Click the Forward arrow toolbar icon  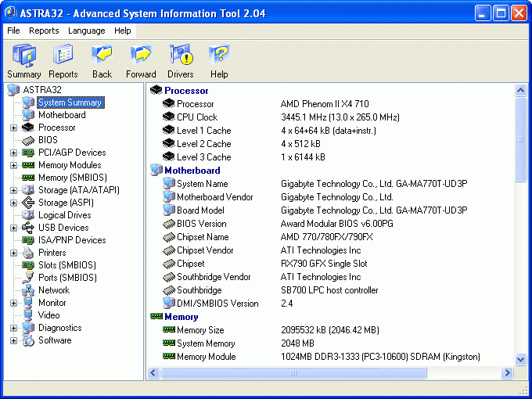coord(141,56)
